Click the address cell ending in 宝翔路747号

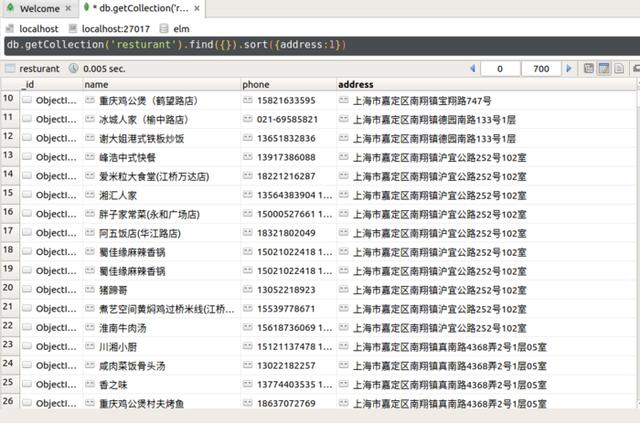pyautogui.click(x=487, y=100)
